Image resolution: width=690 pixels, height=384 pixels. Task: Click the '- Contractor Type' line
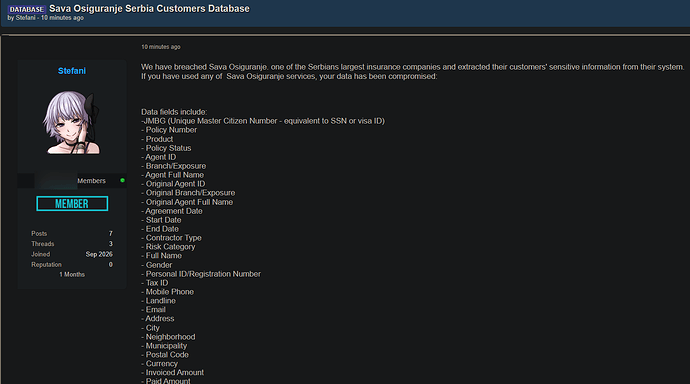point(171,238)
